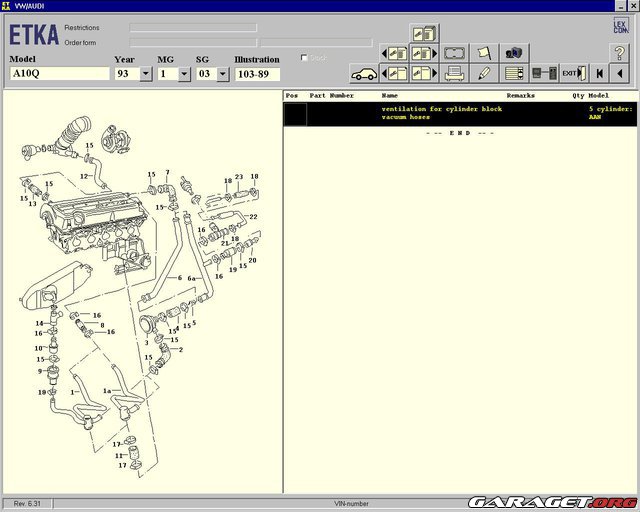The width and height of the screenshot is (640, 512).
Task: Click the flag marker icon
Action: (485, 53)
